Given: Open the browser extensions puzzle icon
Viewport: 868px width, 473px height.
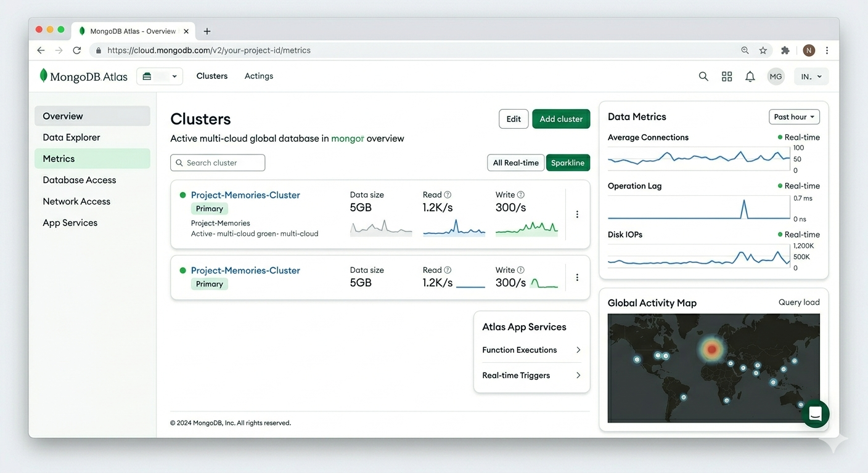Looking at the screenshot, I should pos(785,51).
